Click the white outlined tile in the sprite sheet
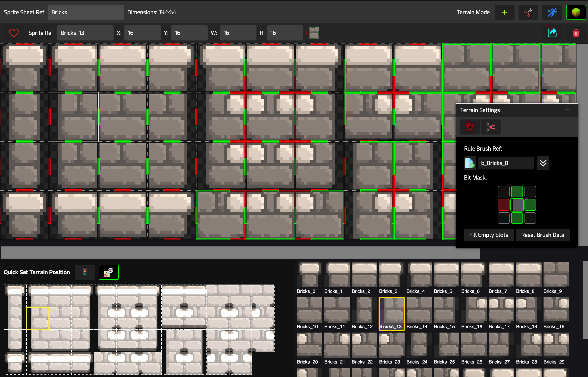This screenshot has width=588, height=377. point(74,117)
